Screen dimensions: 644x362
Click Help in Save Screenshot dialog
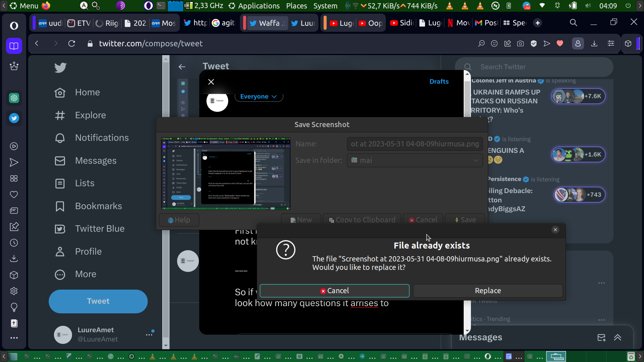[179, 220]
